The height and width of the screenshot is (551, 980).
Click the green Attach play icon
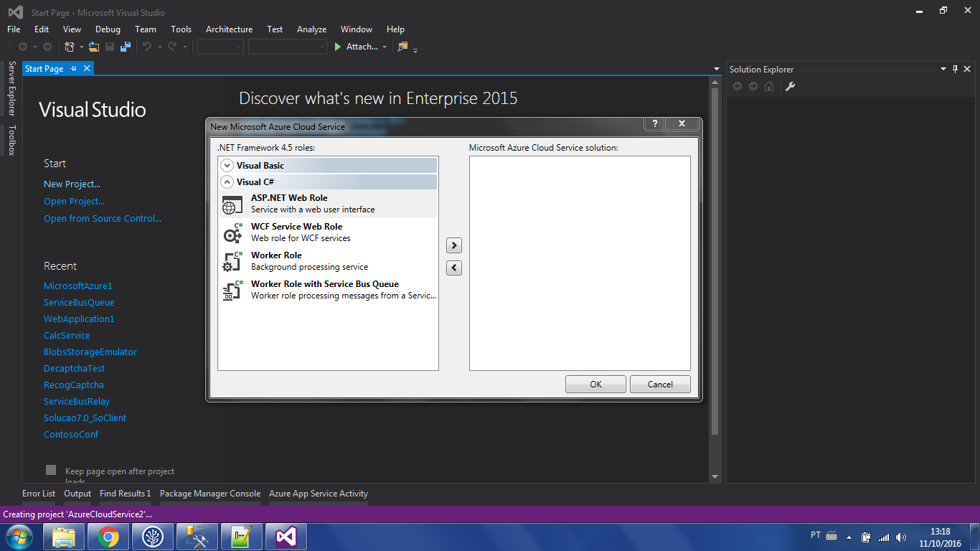(338, 47)
